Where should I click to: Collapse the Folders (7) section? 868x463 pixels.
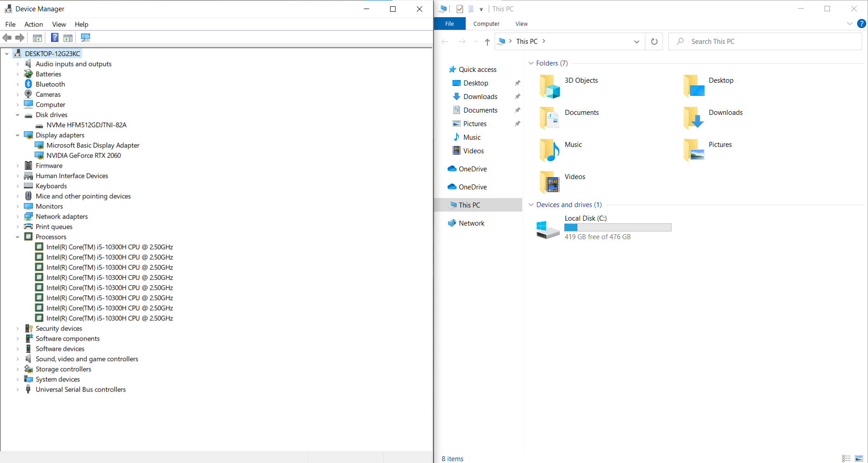(531, 63)
